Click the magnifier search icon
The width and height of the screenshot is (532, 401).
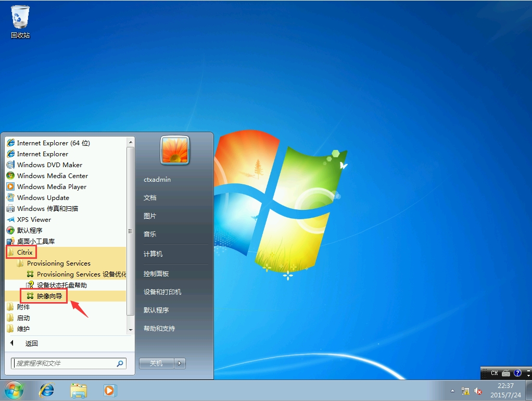[x=120, y=364]
